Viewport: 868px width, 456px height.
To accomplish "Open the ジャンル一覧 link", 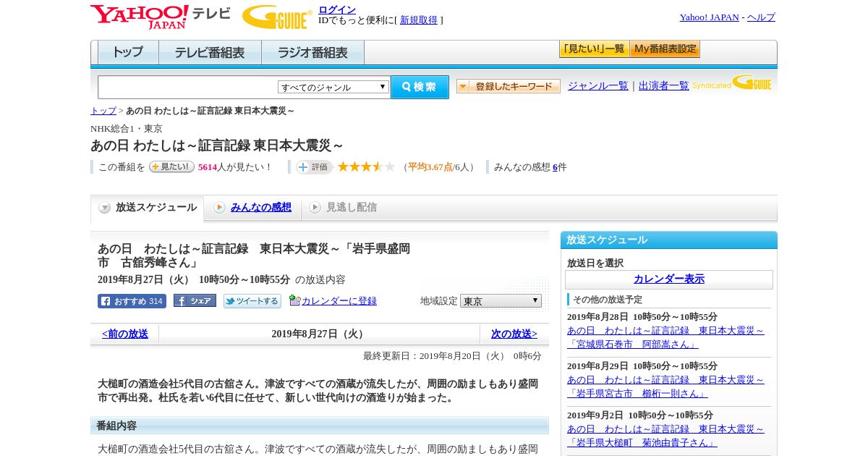I will pyautogui.click(x=598, y=86).
